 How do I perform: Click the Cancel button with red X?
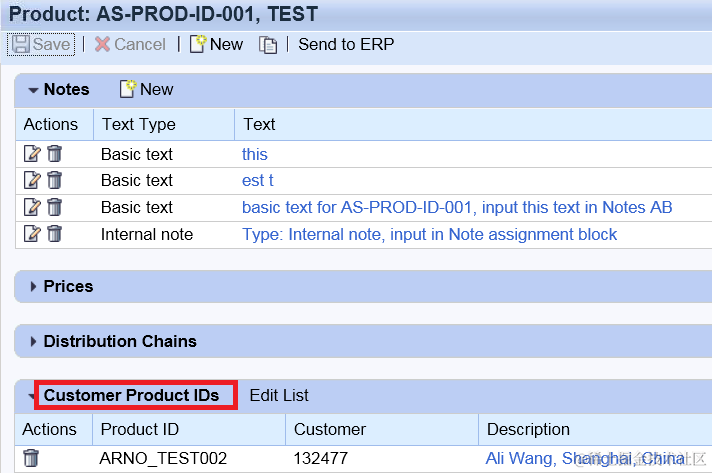(130, 44)
